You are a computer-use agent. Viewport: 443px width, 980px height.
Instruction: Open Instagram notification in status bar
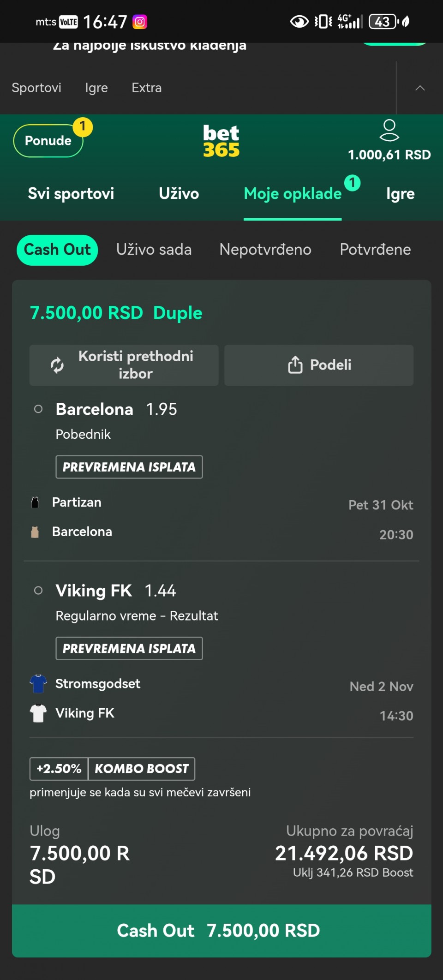[x=140, y=22]
